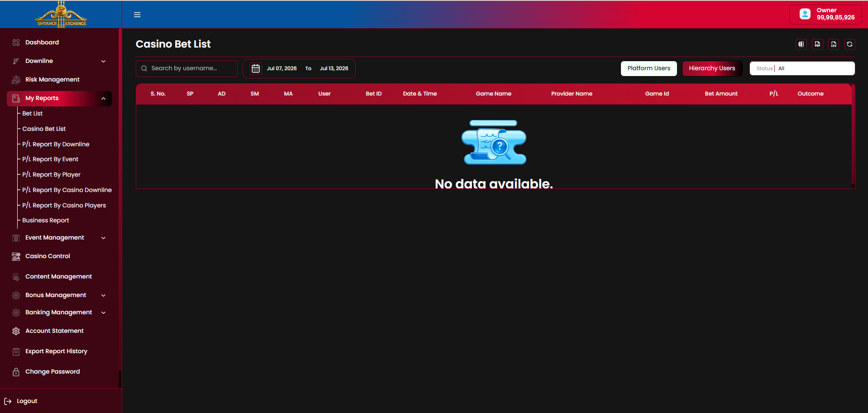
Task: Refresh the Casino Bet List table
Action: point(849,44)
